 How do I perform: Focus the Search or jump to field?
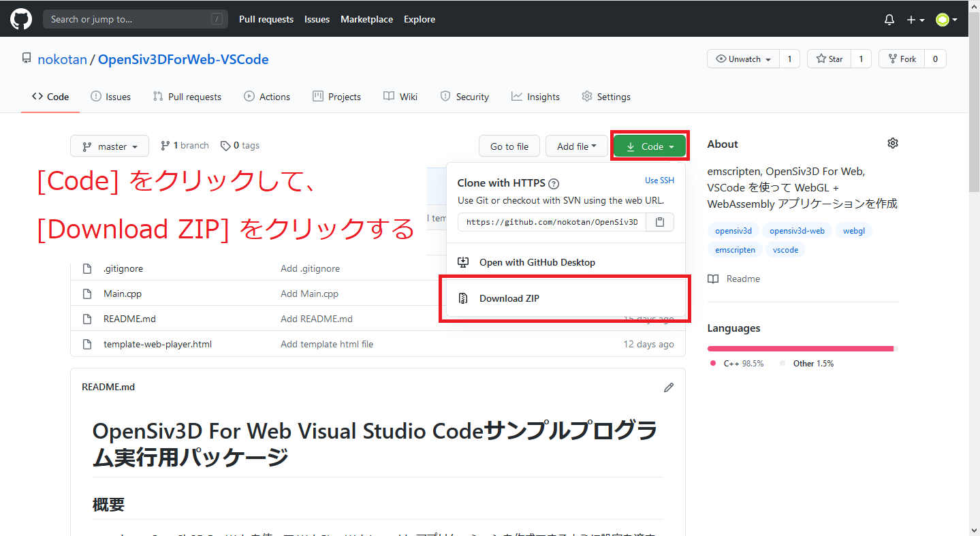pyautogui.click(x=136, y=19)
